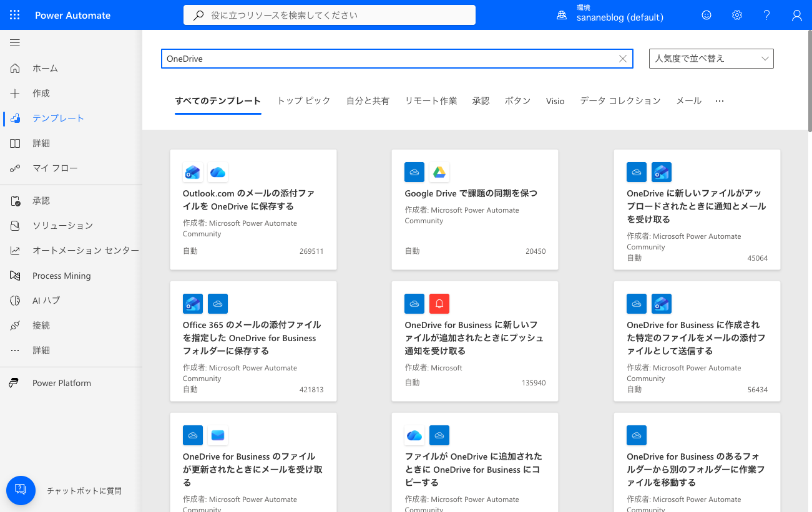812x512 pixels.
Task: Click the AI hub icon in sidebar
Action: (16, 300)
